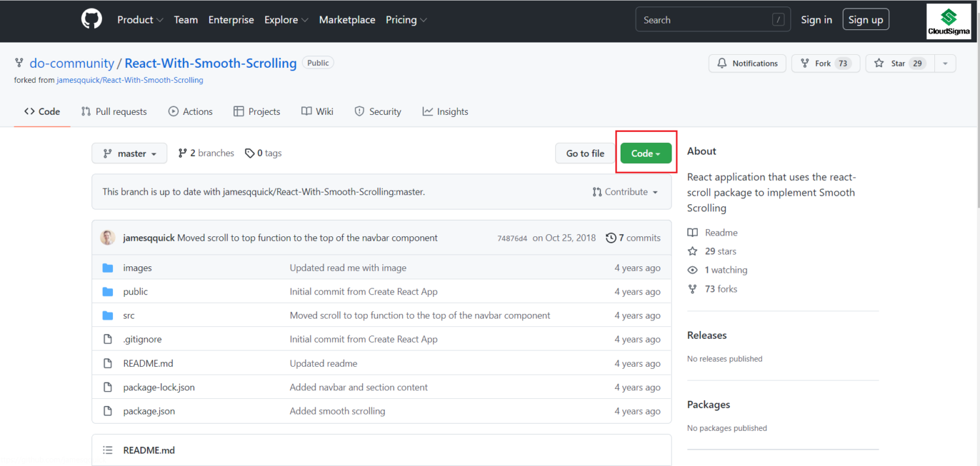Open the green Code dropdown

coord(645,153)
